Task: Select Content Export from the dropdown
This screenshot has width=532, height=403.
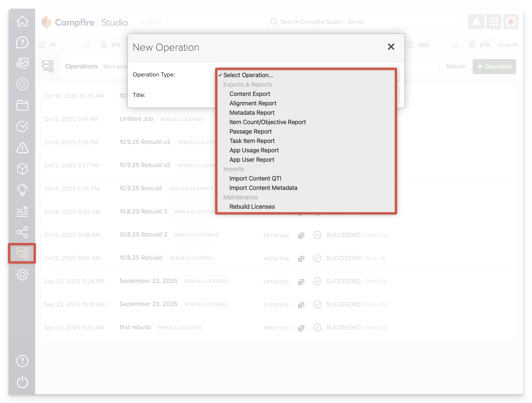Action: click(x=250, y=94)
